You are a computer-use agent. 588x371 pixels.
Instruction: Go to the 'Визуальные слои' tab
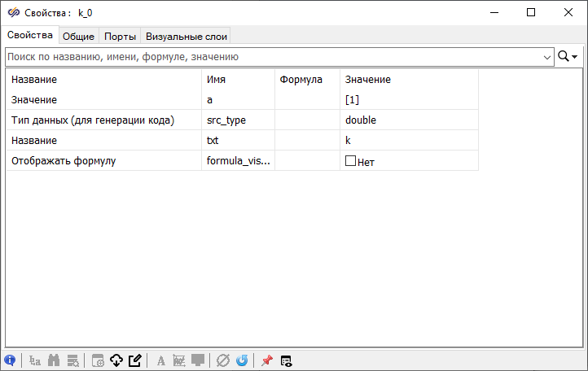[x=186, y=36]
